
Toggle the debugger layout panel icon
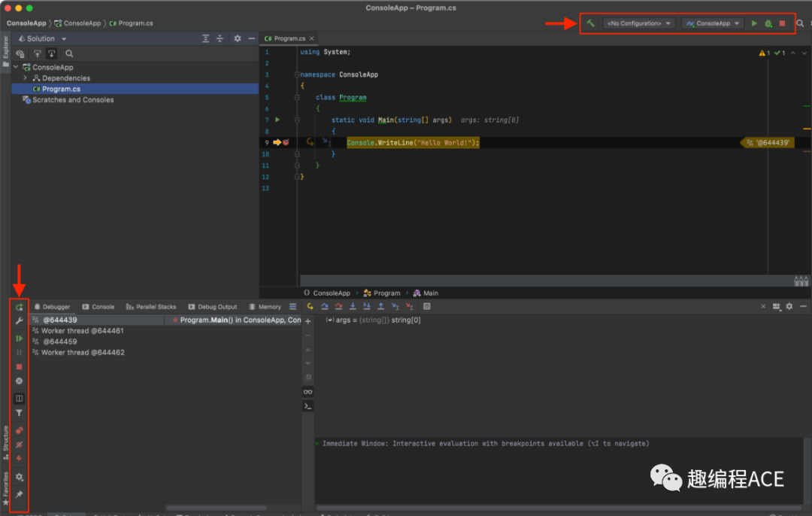20,399
